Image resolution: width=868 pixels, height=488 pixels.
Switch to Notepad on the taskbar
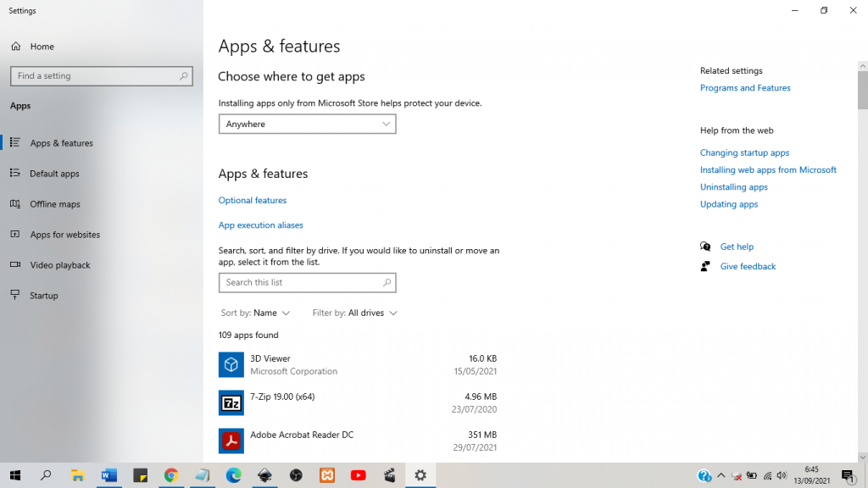point(203,475)
